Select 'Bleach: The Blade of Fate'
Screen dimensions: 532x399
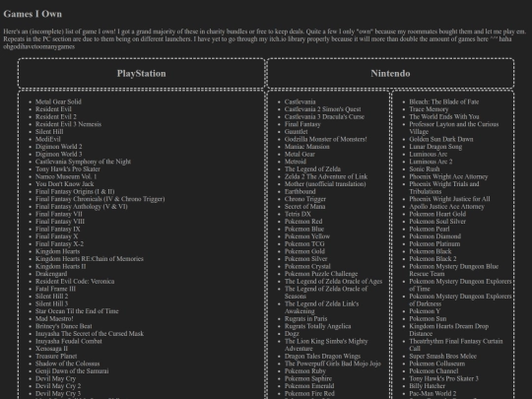coord(443,101)
